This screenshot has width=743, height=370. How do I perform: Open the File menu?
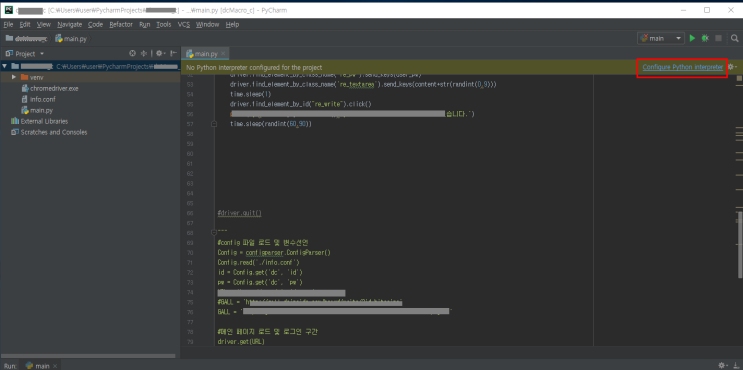pos(8,24)
